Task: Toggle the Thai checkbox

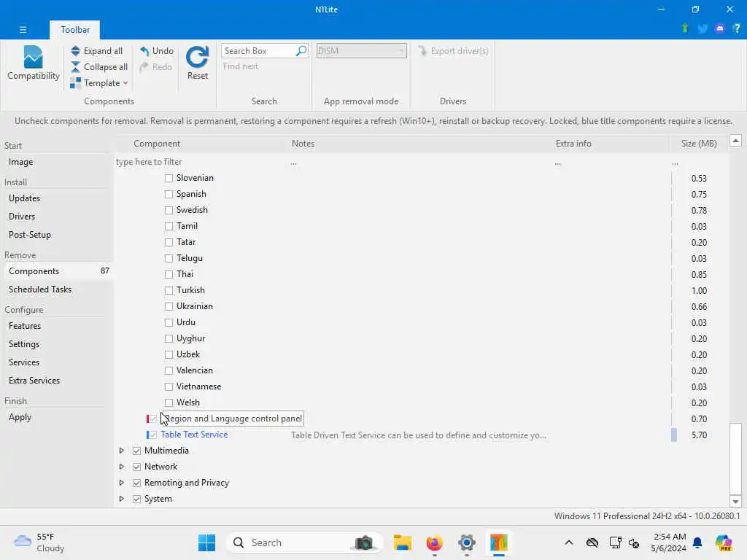Action: pos(169,274)
